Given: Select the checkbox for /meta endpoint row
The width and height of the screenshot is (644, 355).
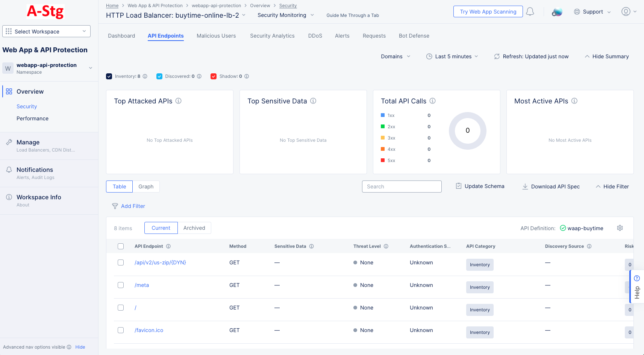Looking at the screenshot, I should (x=121, y=285).
